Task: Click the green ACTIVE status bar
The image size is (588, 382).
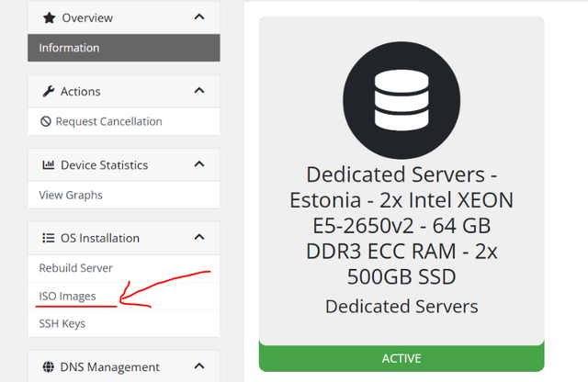Action: tap(401, 358)
